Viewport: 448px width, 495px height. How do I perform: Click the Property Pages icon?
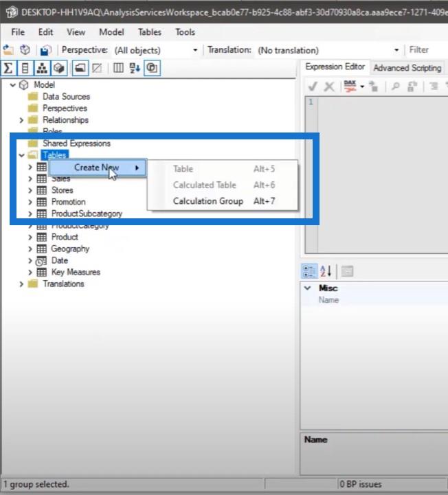[x=347, y=271]
